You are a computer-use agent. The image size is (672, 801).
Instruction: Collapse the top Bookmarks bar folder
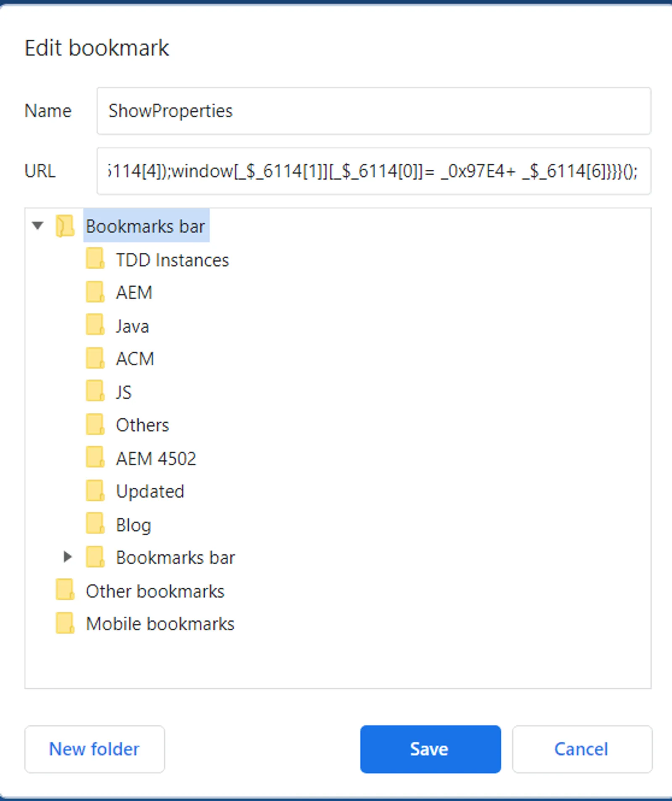[38, 226]
